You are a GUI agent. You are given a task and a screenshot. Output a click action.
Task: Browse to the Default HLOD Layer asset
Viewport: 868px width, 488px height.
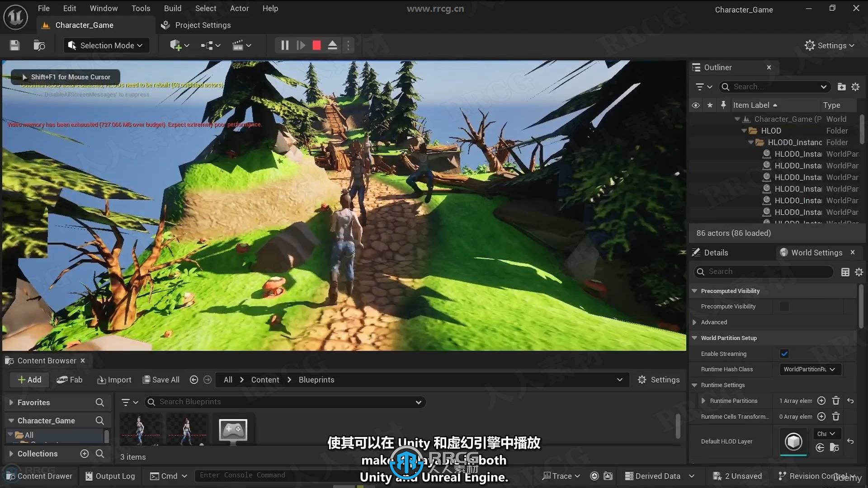coord(835,448)
